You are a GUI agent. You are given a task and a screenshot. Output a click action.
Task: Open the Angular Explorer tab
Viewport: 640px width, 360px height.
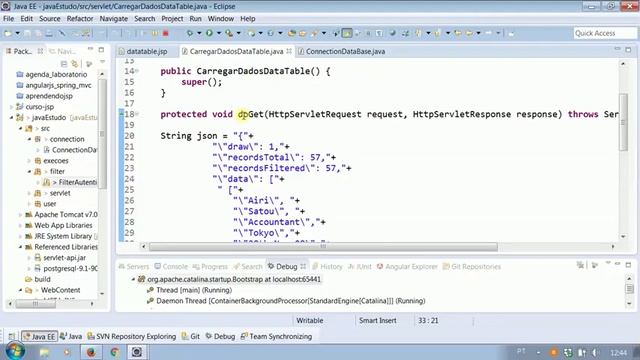pyautogui.click(x=407, y=267)
